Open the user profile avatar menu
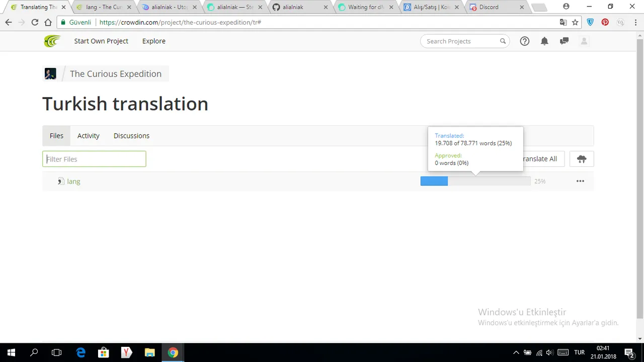This screenshot has width=644, height=362. pos(584,41)
